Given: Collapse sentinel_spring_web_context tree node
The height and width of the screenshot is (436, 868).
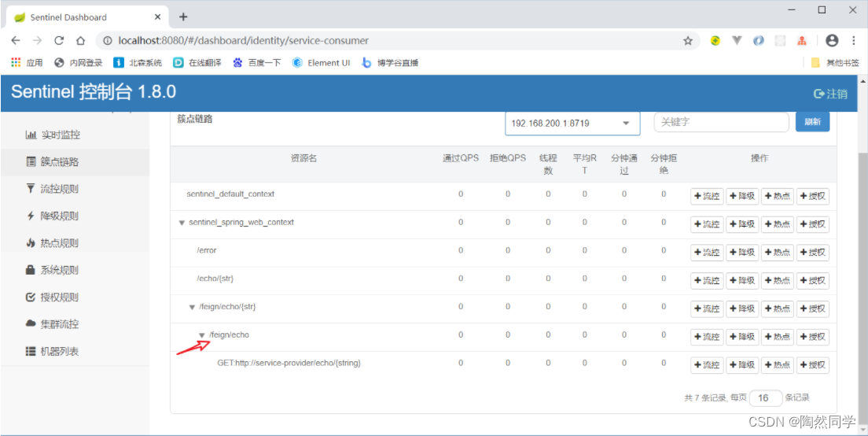Looking at the screenshot, I should click(x=181, y=223).
